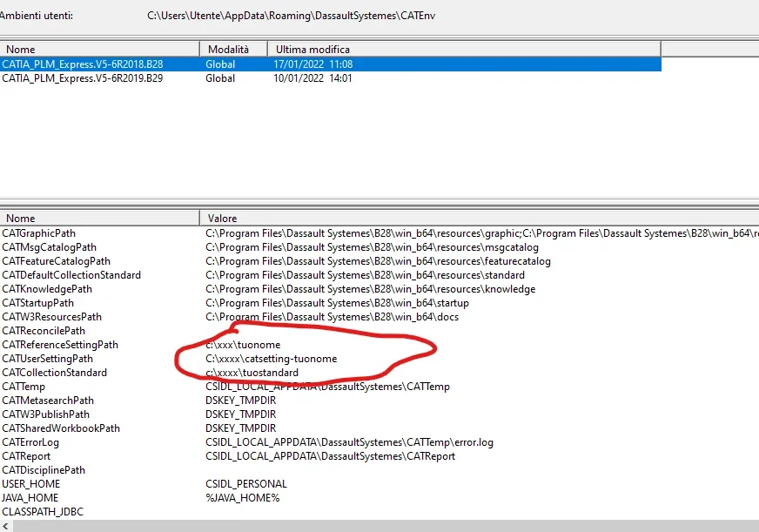The height and width of the screenshot is (532, 759).
Task: Select the CATGraphicPath variable
Action: (x=38, y=233)
